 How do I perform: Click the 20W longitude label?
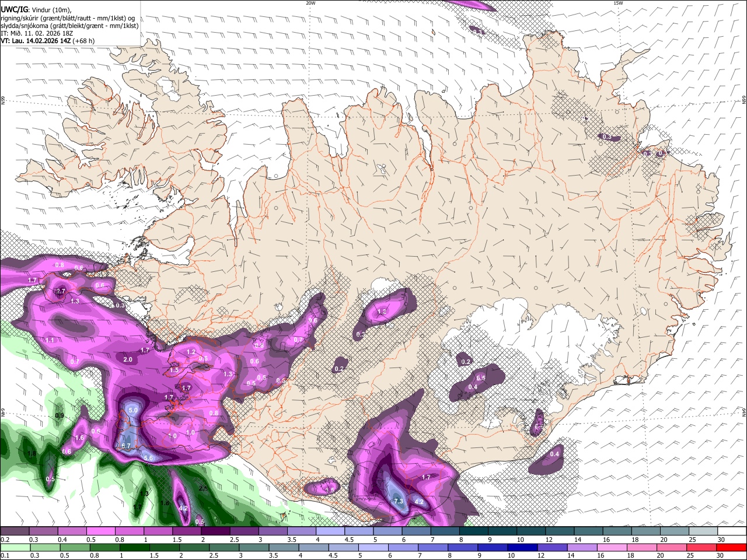point(311,3)
